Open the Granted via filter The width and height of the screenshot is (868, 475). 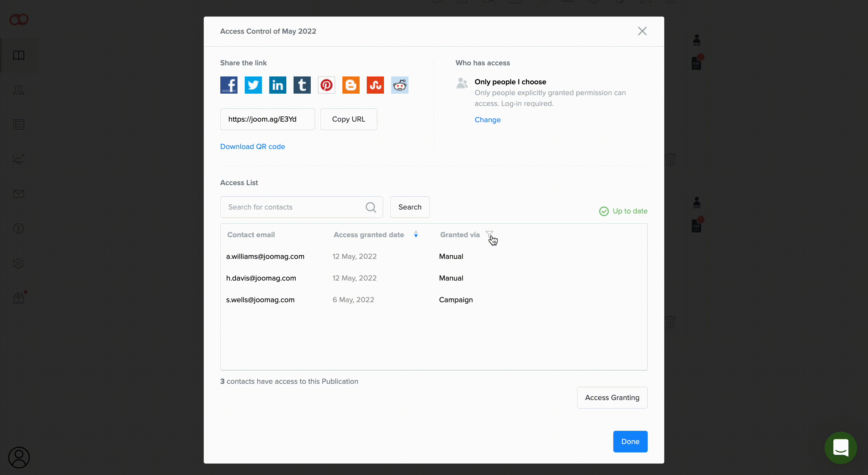coord(489,234)
